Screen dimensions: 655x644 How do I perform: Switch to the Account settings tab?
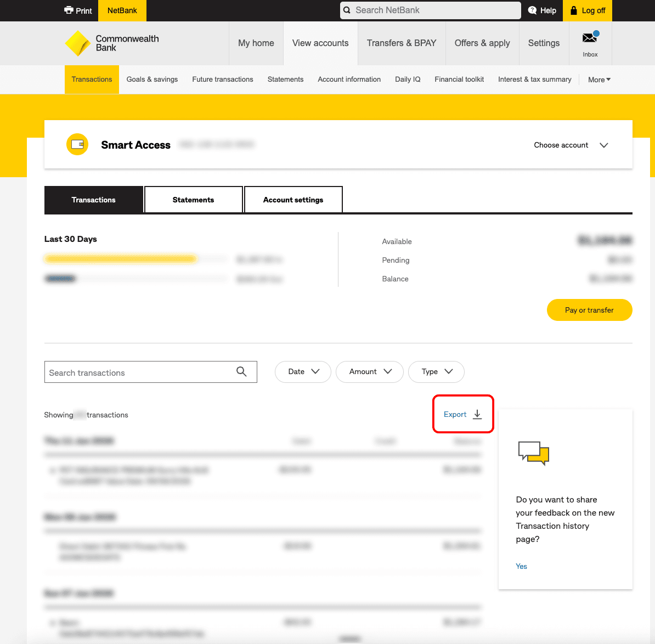pyautogui.click(x=293, y=200)
